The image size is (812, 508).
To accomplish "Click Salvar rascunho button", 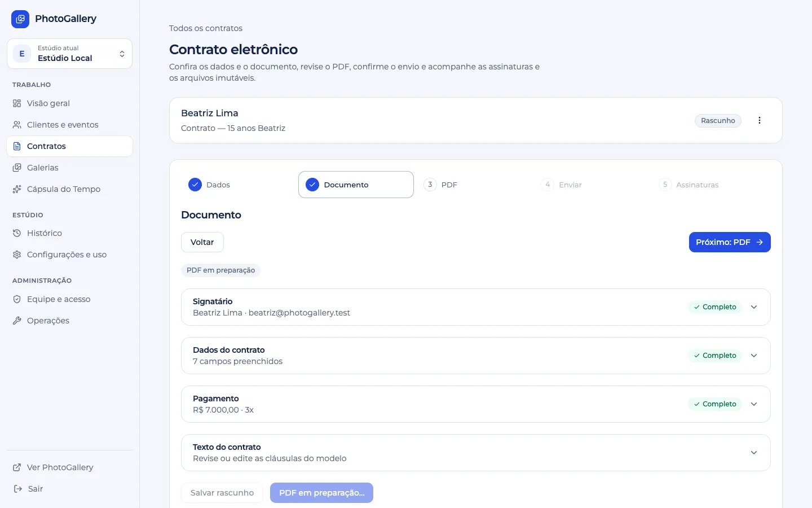I will (222, 493).
